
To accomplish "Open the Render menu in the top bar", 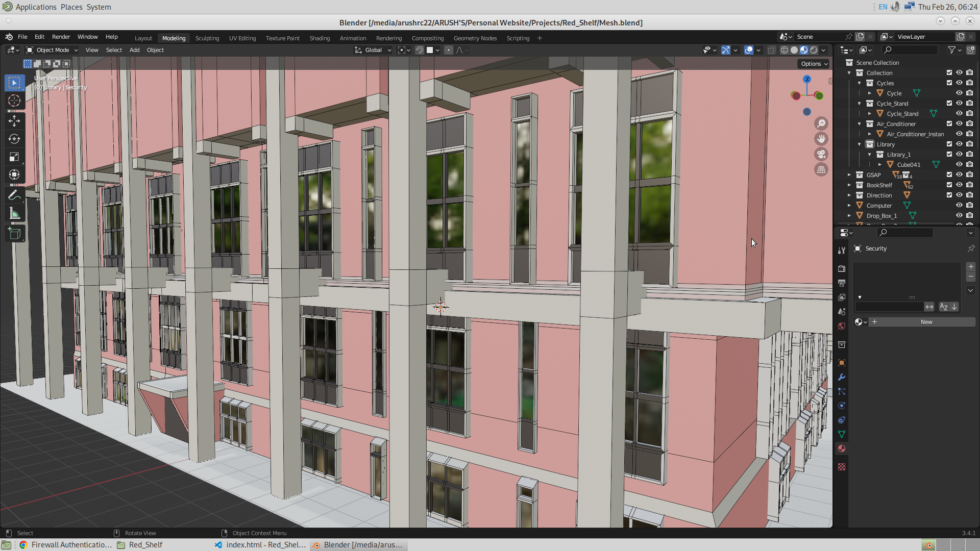I will pyautogui.click(x=61, y=37).
